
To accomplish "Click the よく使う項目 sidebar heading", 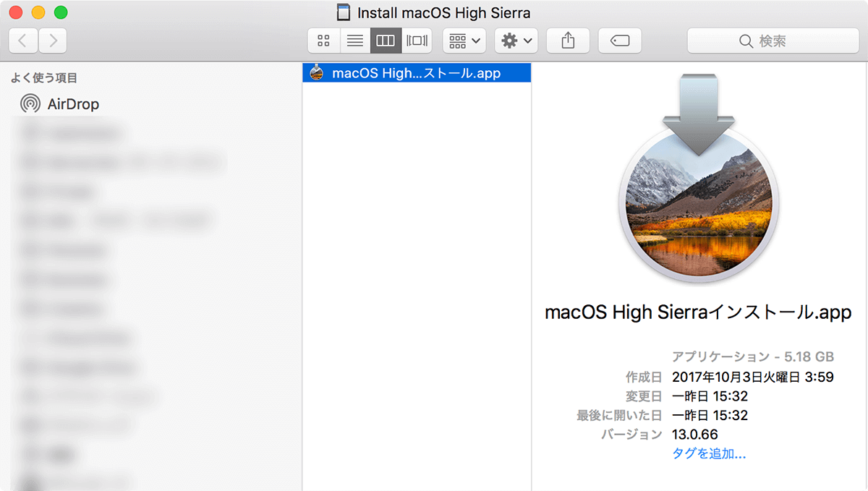I will point(44,77).
